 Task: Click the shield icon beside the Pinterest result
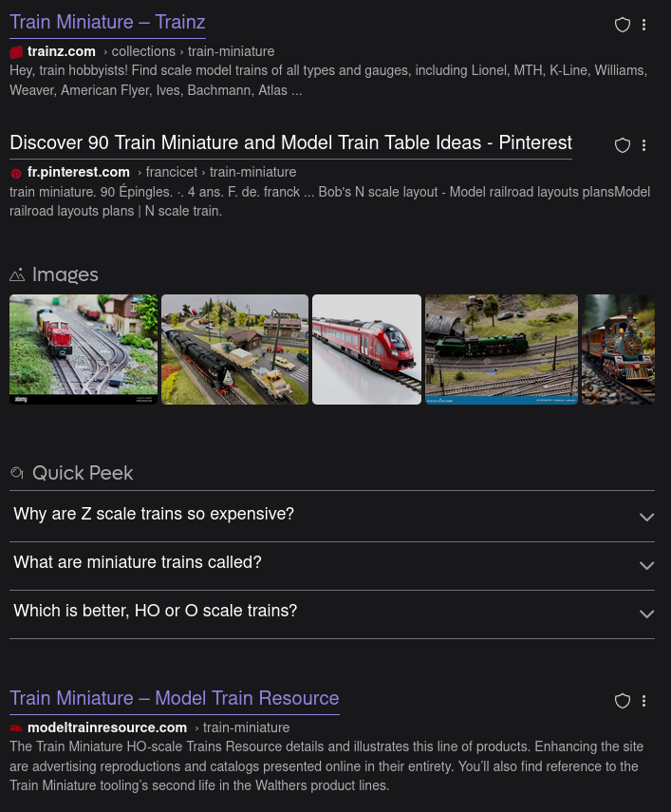pyautogui.click(x=623, y=145)
